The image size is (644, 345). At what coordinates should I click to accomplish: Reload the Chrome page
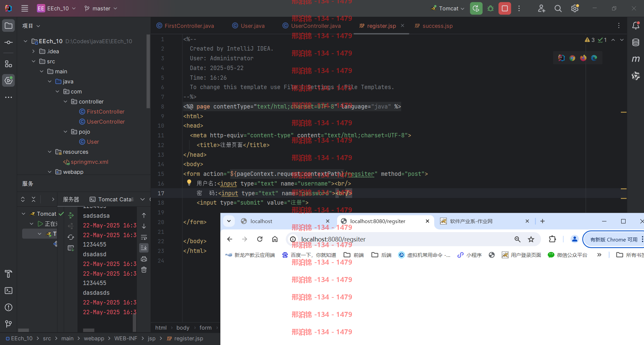coord(260,239)
